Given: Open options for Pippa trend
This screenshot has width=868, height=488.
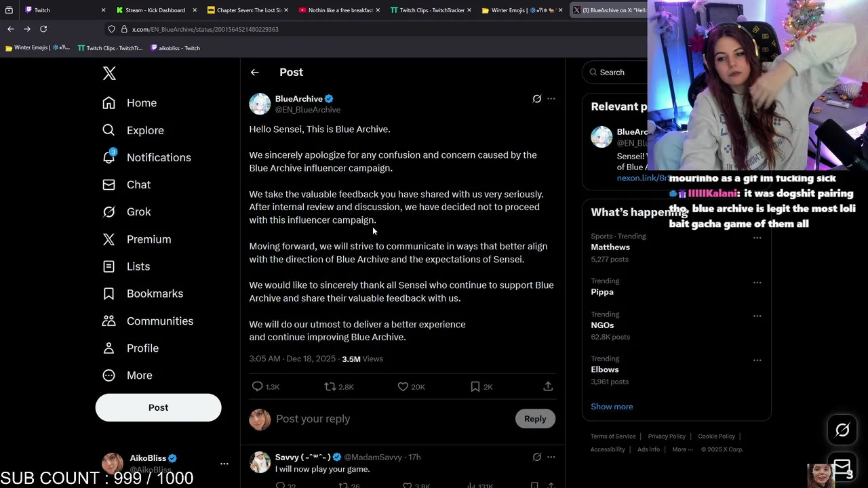Looking at the screenshot, I should point(757,283).
